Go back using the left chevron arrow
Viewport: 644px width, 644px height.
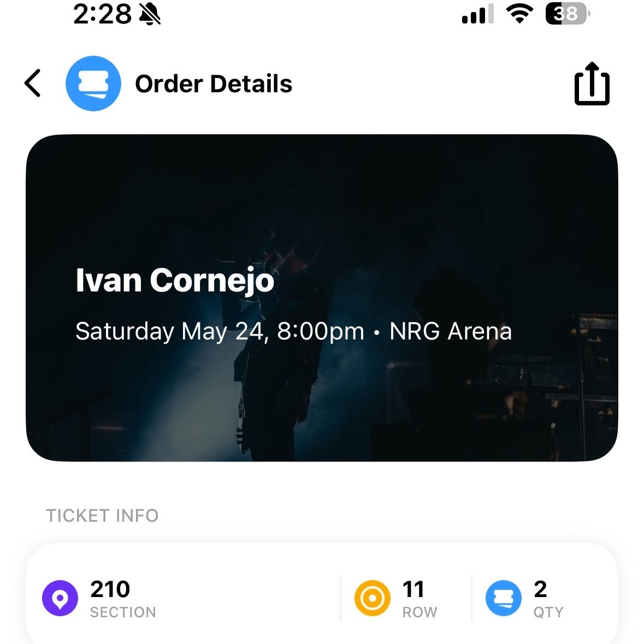(x=32, y=83)
